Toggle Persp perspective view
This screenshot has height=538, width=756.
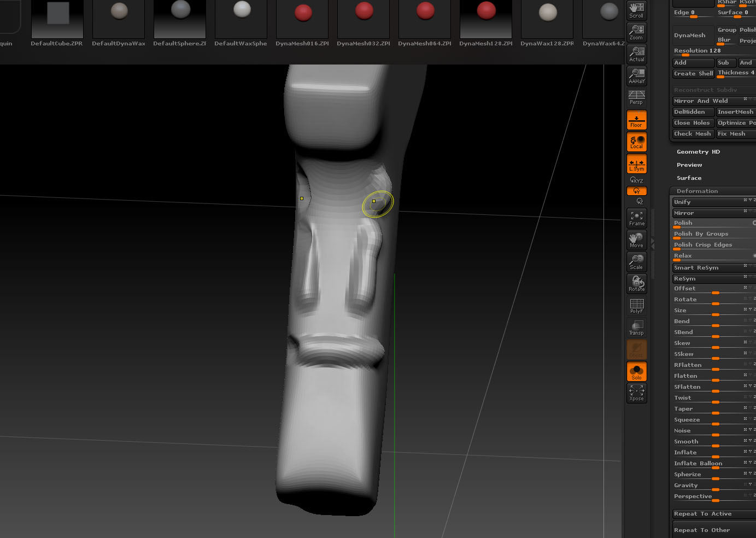point(637,98)
